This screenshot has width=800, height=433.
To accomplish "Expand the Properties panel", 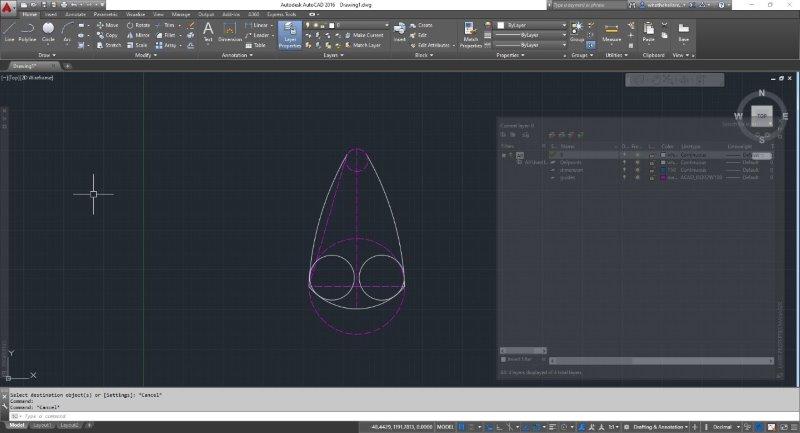I will pos(510,55).
